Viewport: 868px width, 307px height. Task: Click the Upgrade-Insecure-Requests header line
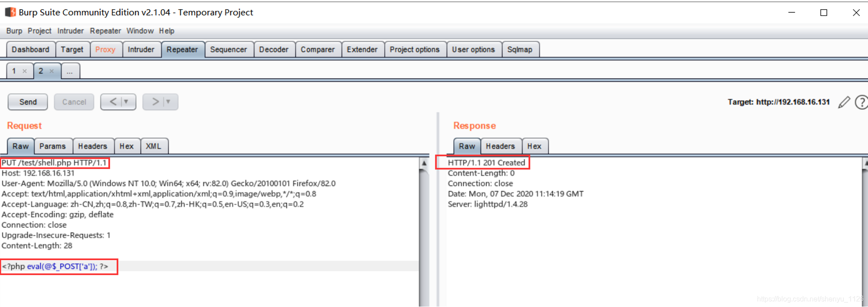tap(56, 235)
